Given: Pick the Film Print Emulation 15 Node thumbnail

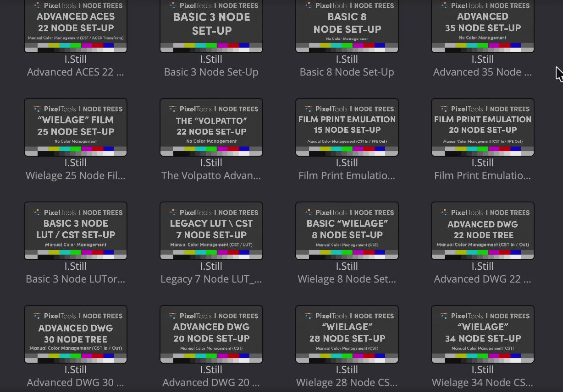Looking at the screenshot, I should 347,127.
